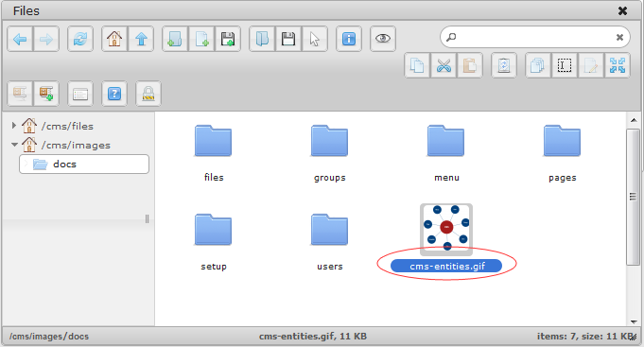This screenshot has height=347, width=644.
Task: Show file info with the blue i icon
Action: (349, 39)
